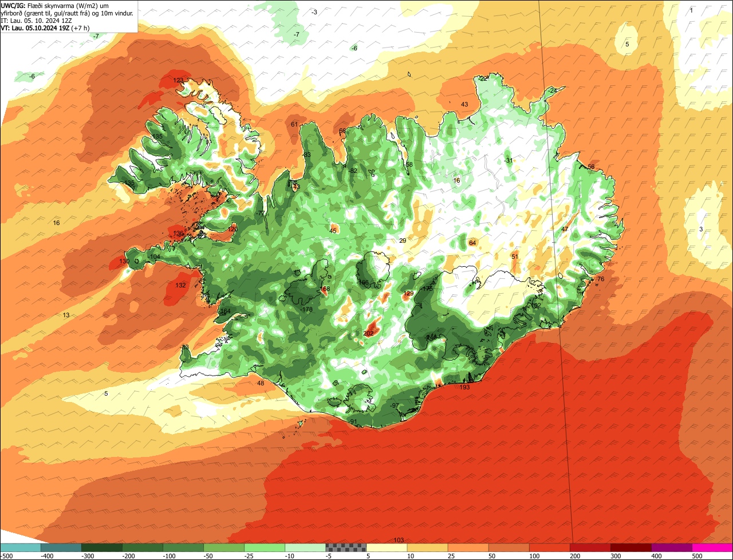This screenshot has width=733, height=560.
Task: Select the legend swatch between 100 and 200
Action: coord(549,547)
